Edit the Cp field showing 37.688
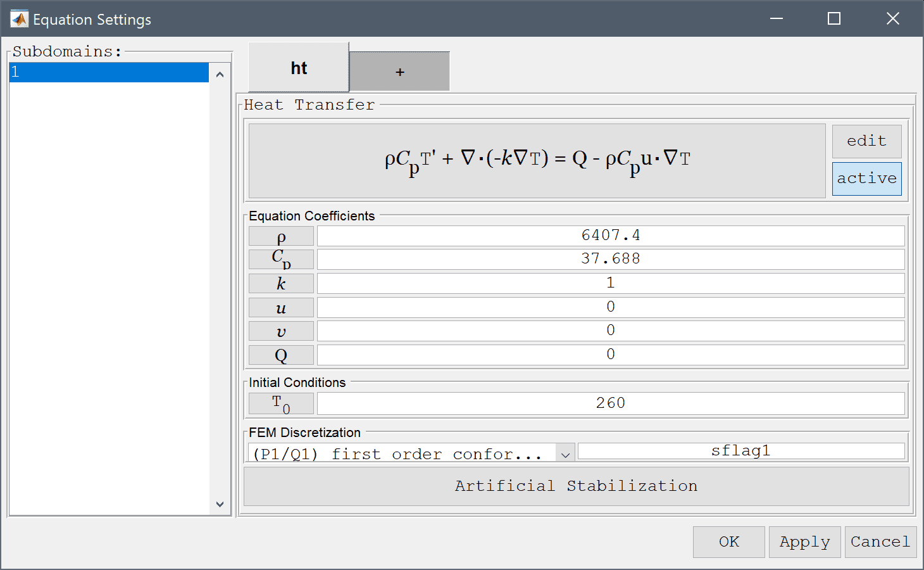 [x=611, y=259]
